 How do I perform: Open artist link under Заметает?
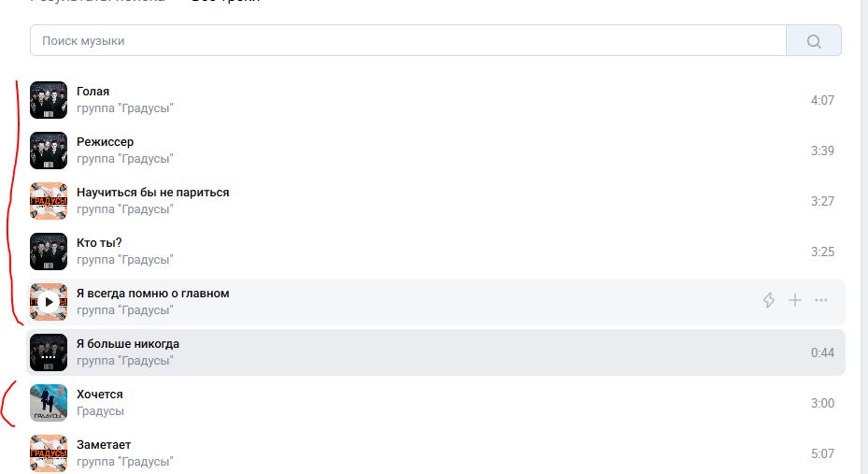coord(125,461)
